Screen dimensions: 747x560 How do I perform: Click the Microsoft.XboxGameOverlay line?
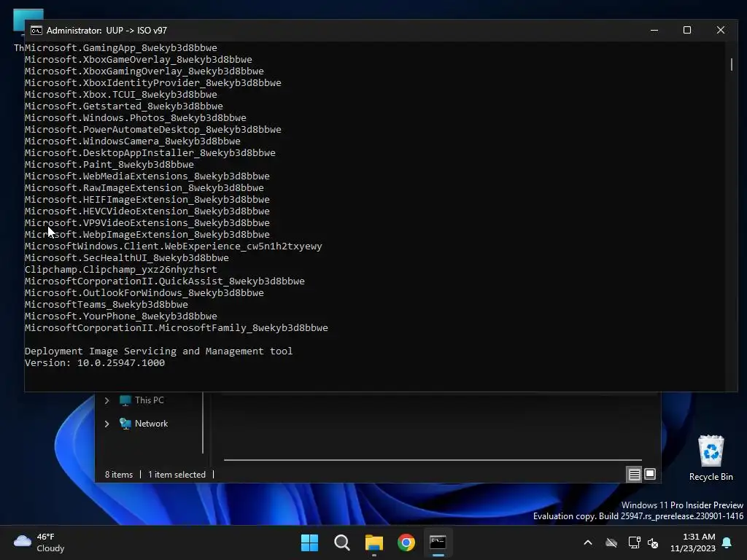tap(139, 60)
